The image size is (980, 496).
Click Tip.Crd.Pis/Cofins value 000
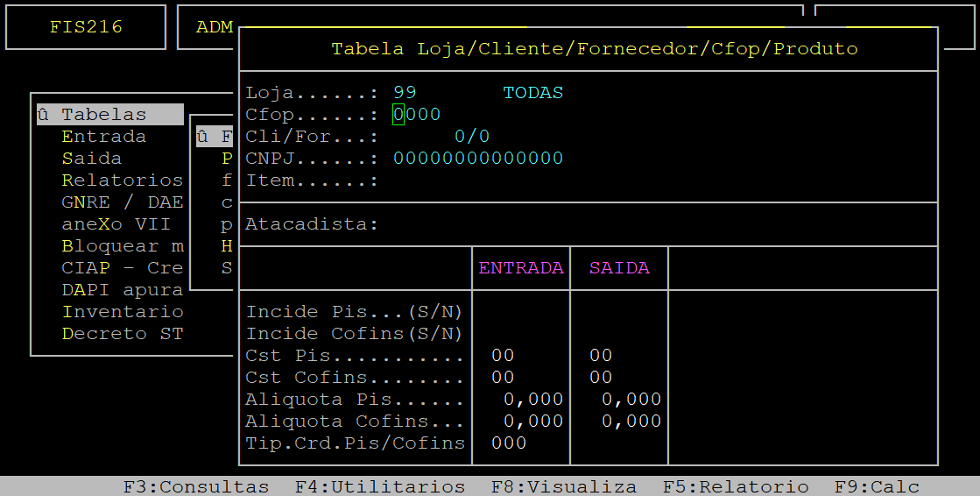pyautogui.click(x=509, y=443)
